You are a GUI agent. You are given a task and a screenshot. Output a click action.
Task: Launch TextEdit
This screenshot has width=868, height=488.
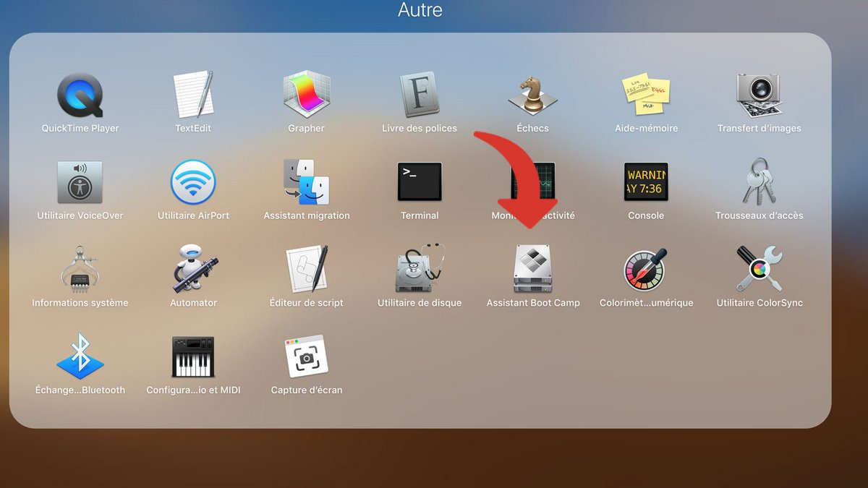pyautogui.click(x=192, y=98)
